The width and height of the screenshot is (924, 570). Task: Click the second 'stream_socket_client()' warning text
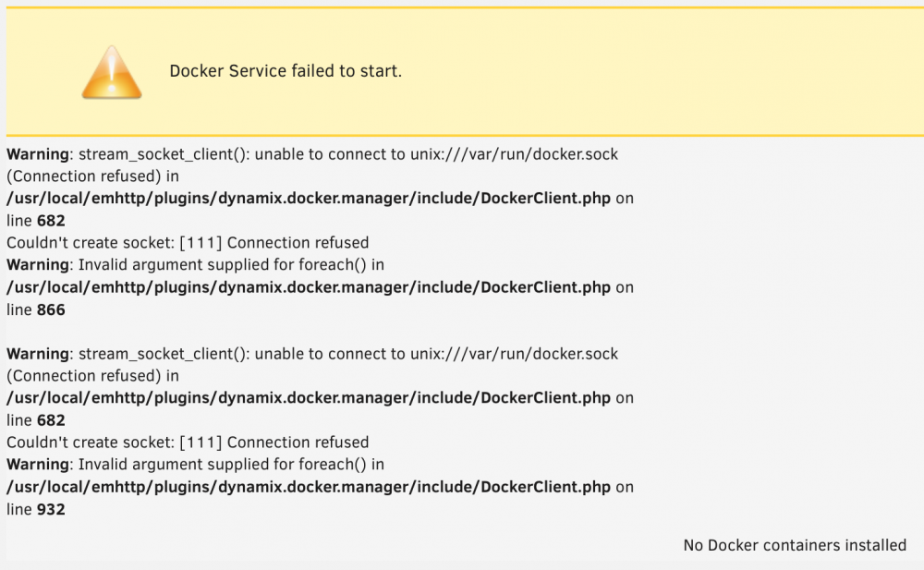pyautogui.click(x=164, y=354)
